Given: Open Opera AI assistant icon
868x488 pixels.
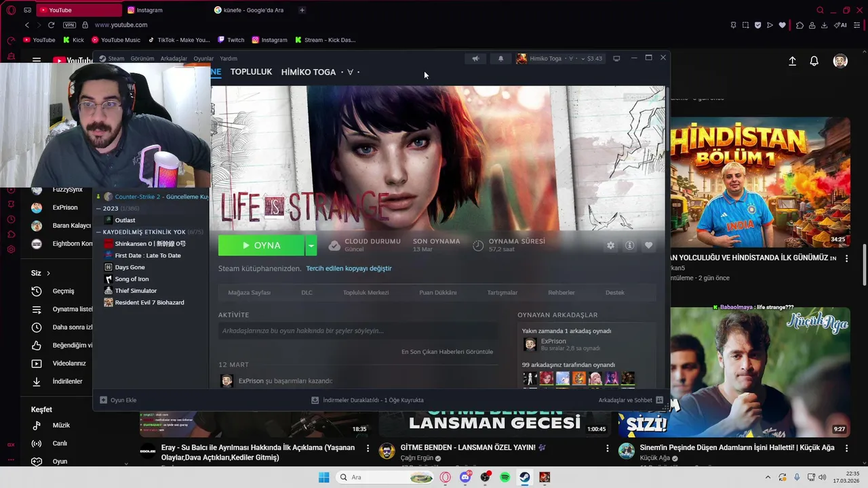Looking at the screenshot, I should coord(841,25).
